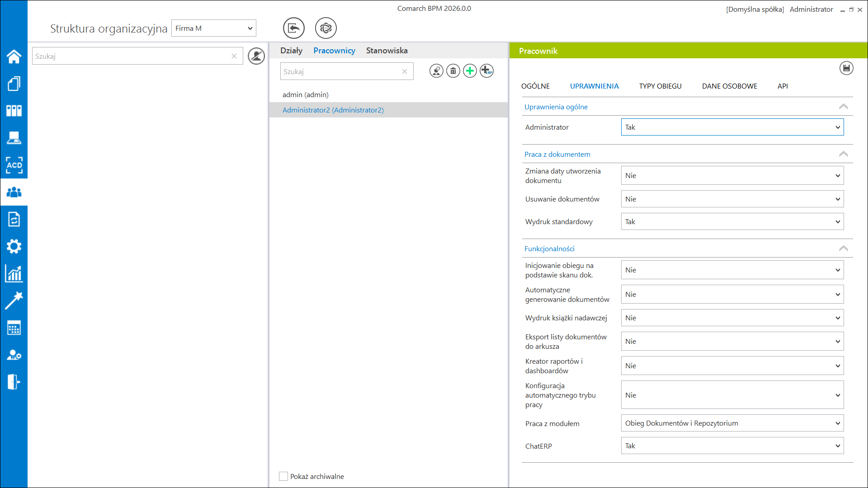This screenshot has width=868, height=488.
Task: Click the magic wand sidebar icon
Action: point(14,300)
